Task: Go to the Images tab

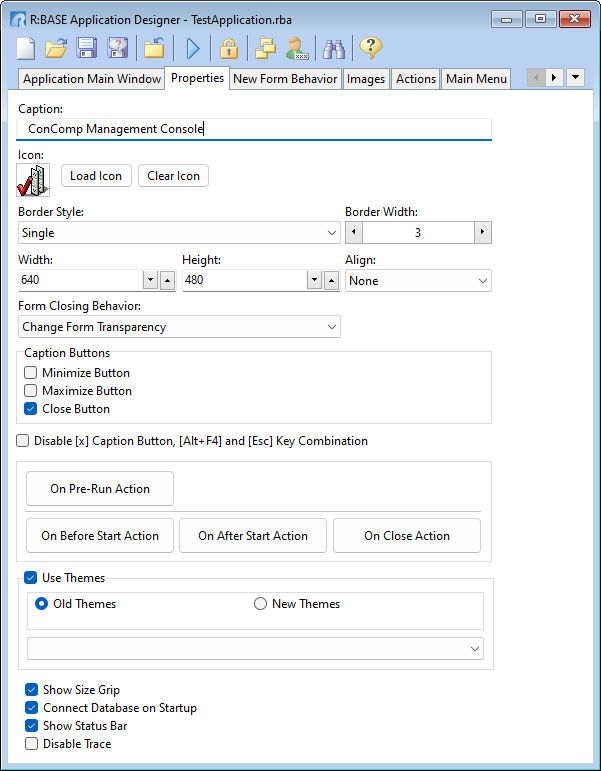Action: [366, 79]
